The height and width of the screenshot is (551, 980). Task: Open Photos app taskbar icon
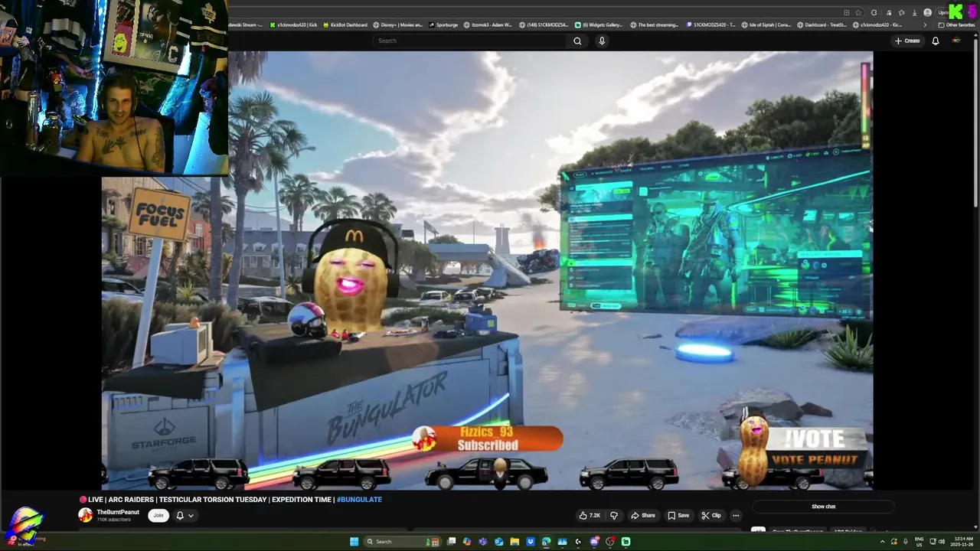pos(562,542)
